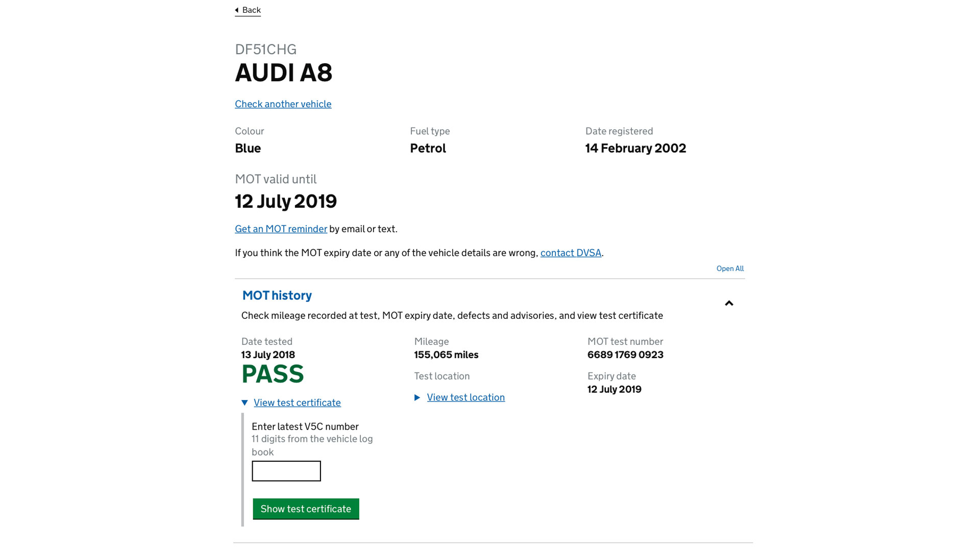Click the MOT history section tab

coord(277,295)
